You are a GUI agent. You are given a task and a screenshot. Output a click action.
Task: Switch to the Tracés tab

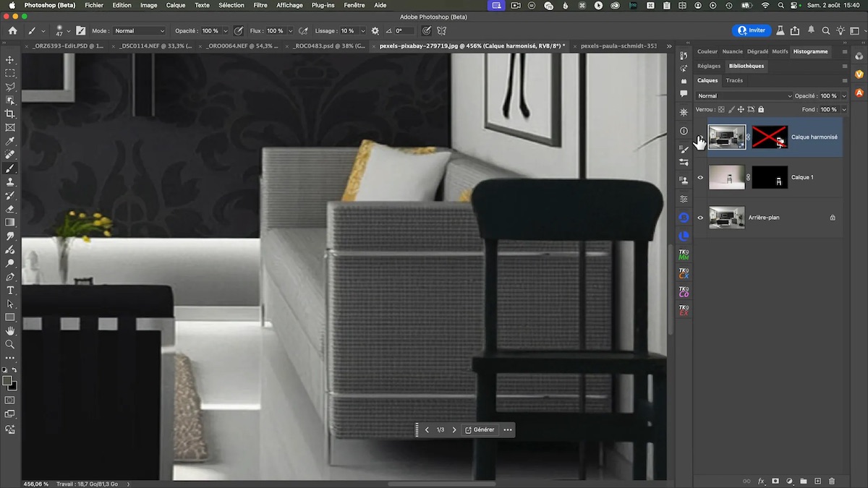pyautogui.click(x=734, y=80)
